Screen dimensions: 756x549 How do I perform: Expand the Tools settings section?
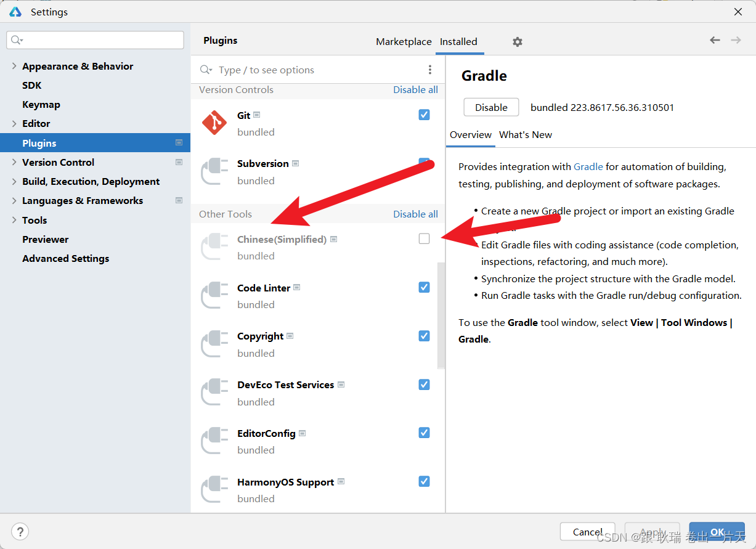coord(14,220)
